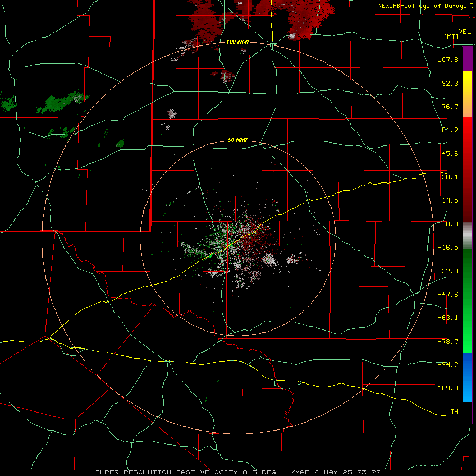Select the 30.1 scale value
The height and width of the screenshot is (476, 476).
coord(450,177)
